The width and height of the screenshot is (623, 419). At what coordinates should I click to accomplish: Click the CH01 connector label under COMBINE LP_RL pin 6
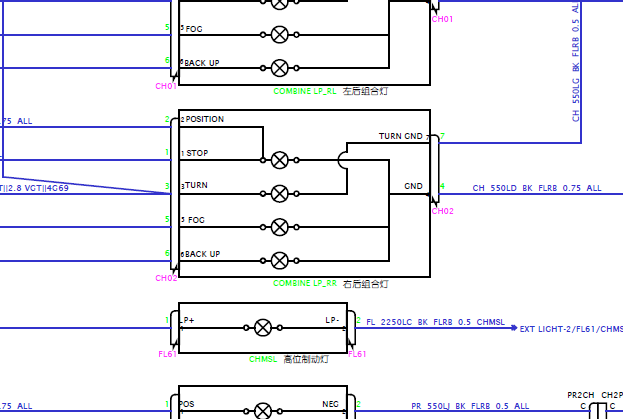166,86
